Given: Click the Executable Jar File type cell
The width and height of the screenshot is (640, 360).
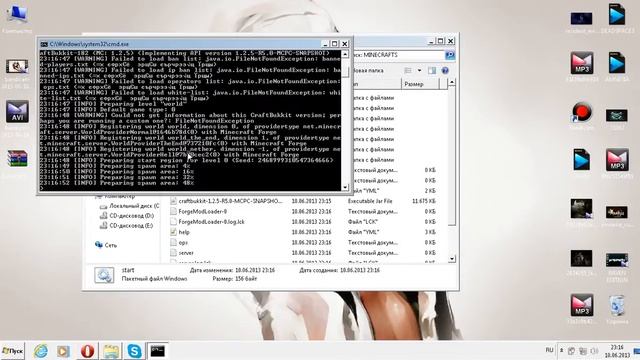Looking at the screenshot, I should (x=370, y=201).
